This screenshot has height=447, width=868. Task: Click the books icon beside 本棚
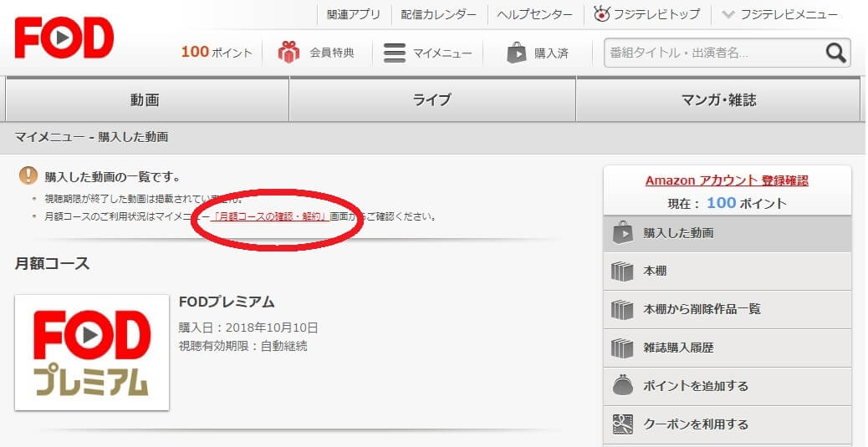[x=622, y=271]
